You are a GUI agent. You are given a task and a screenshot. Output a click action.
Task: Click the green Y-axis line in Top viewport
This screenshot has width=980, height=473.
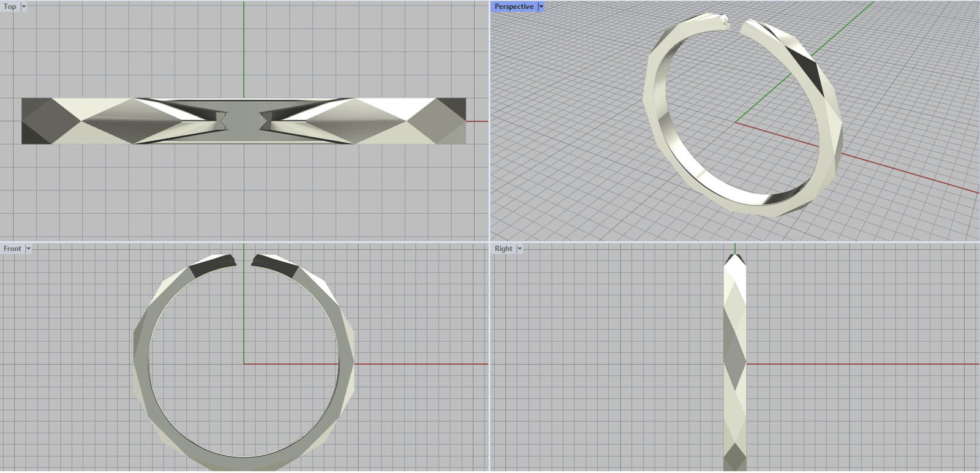[244, 49]
